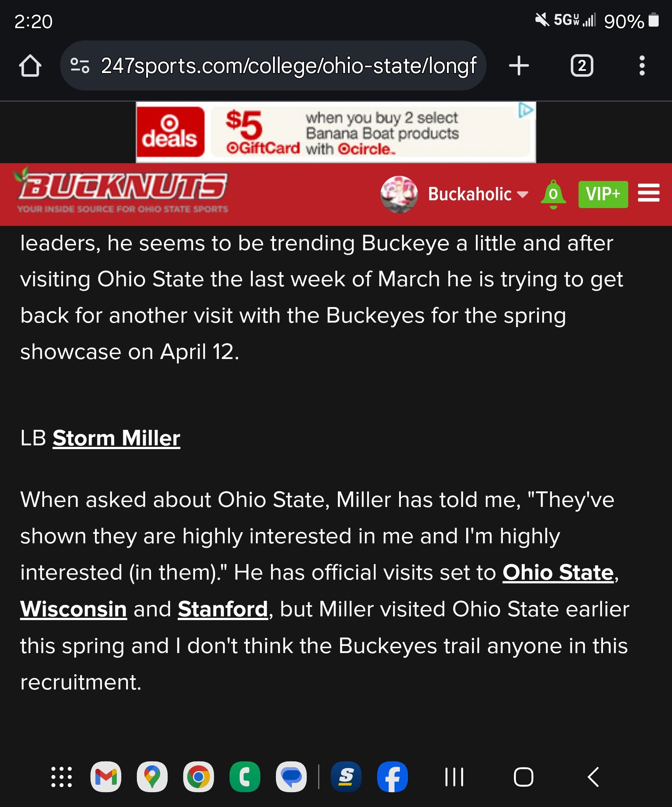This screenshot has width=672, height=807.
Task: Open the Storm Miller player link
Action: click(116, 438)
